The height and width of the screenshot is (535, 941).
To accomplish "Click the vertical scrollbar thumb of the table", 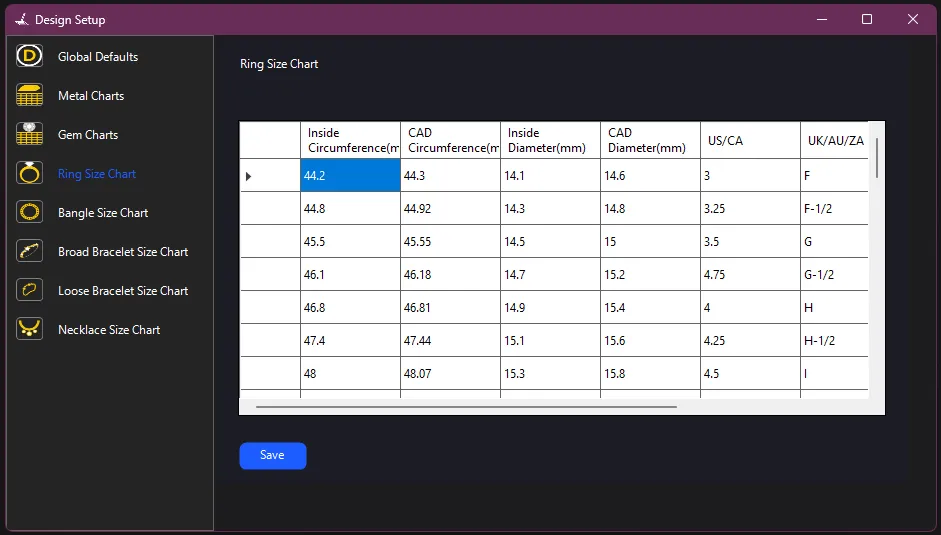I will pos(877,157).
